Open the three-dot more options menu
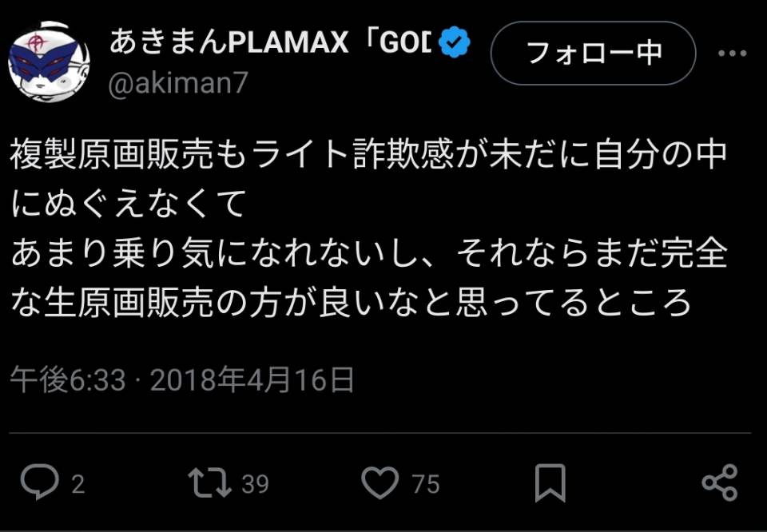 point(733,54)
